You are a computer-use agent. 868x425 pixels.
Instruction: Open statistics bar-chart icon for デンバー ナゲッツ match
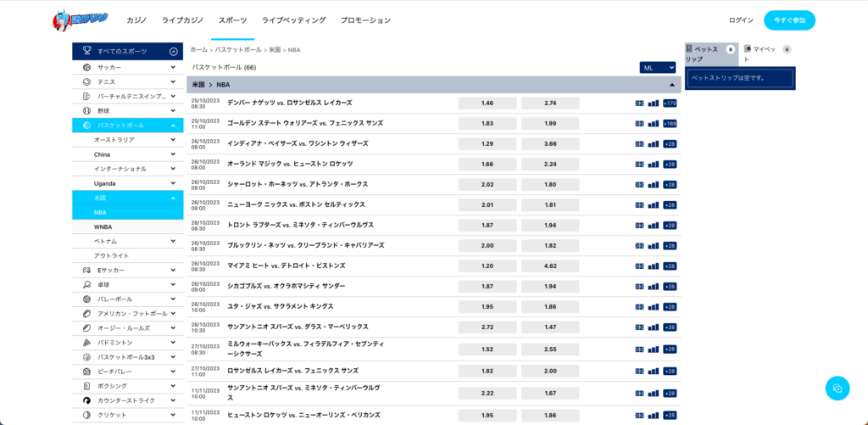click(654, 103)
